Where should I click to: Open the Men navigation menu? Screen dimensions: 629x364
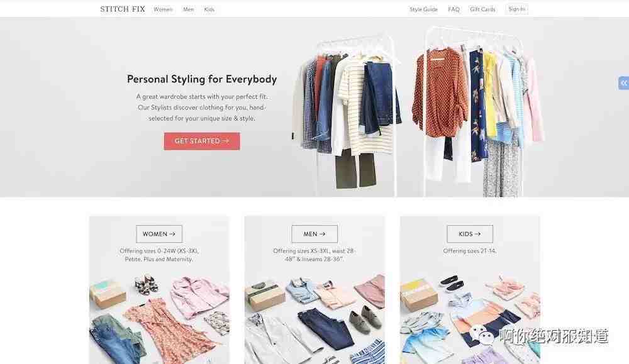[x=189, y=9]
